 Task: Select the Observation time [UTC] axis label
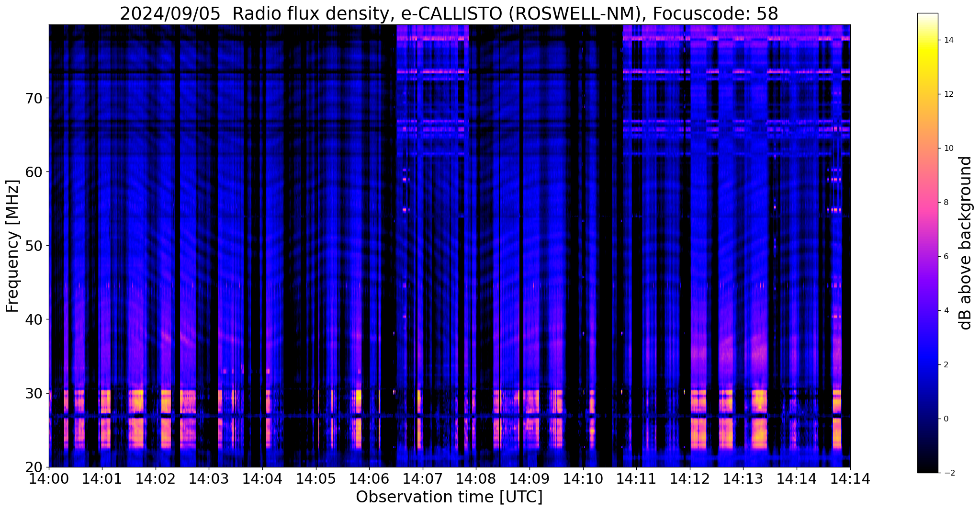pyautogui.click(x=449, y=497)
